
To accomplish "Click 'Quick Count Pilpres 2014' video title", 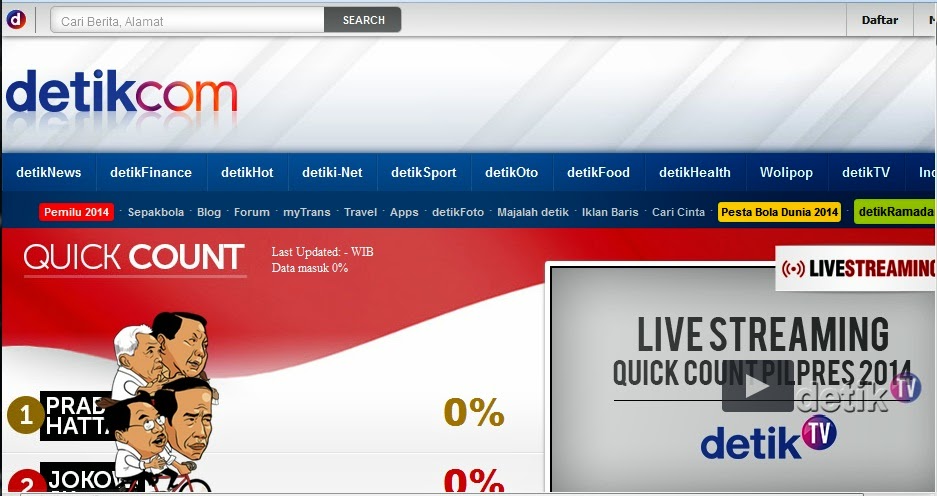I will 762,373.
